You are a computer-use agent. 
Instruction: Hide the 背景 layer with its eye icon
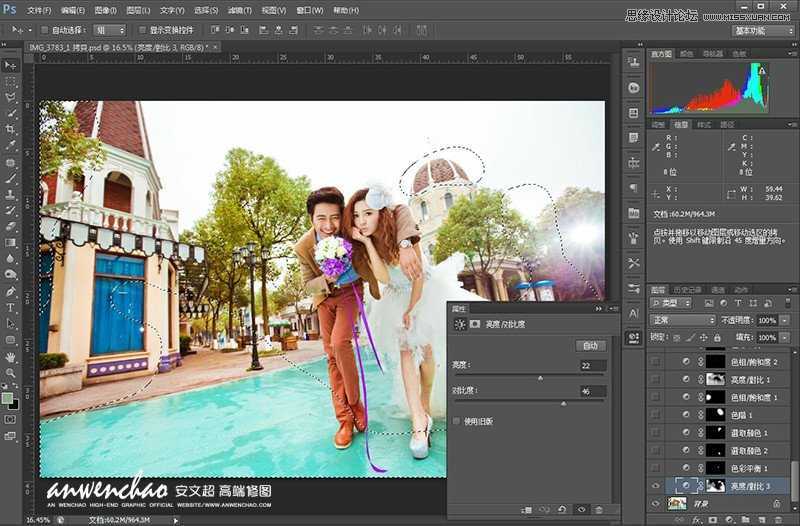click(656, 502)
